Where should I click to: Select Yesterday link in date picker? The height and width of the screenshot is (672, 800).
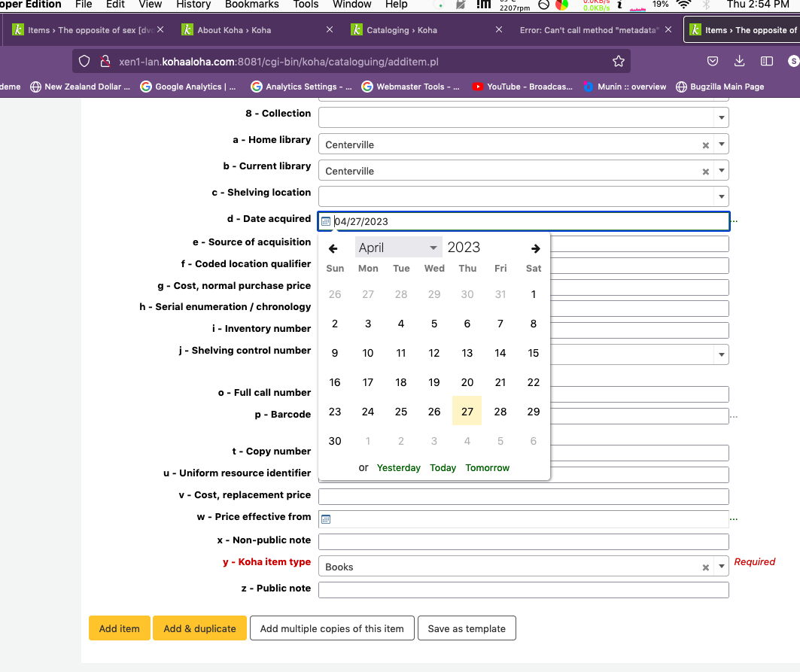point(398,468)
